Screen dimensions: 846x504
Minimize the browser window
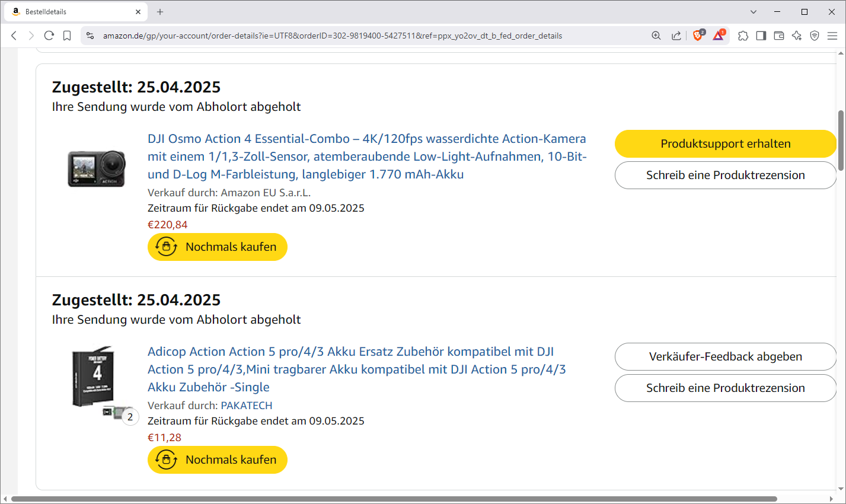point(777,11)
